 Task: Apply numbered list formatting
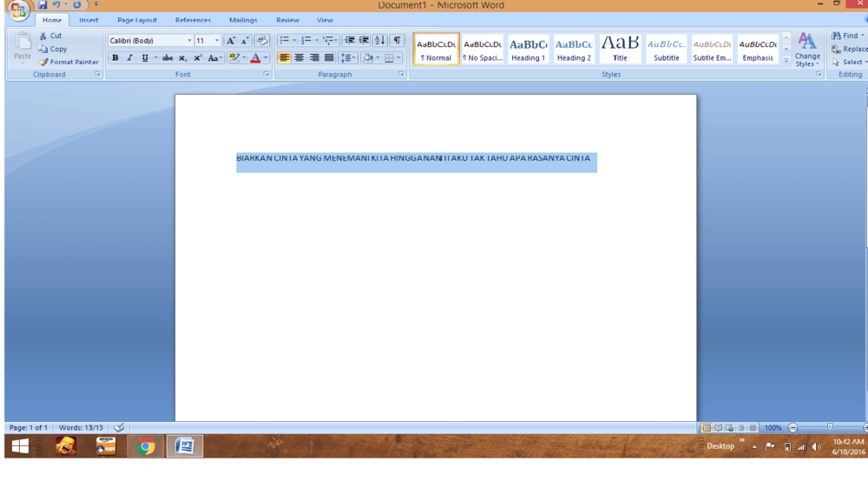(306, 40)
